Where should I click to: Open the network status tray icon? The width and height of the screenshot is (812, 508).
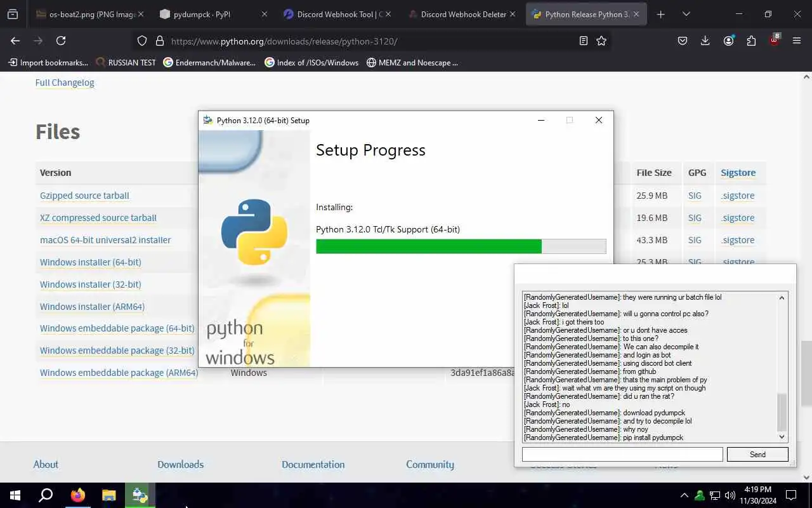(x=715, y=495)
